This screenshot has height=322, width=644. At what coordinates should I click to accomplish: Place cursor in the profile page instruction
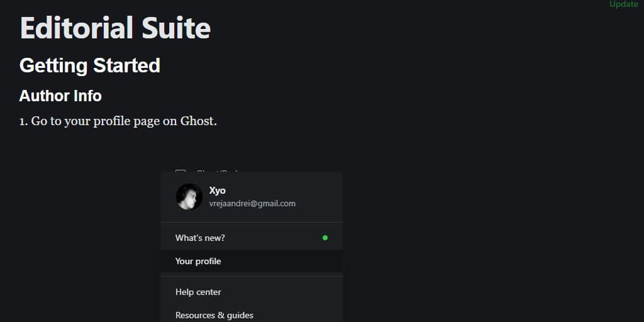pos(118,121)
